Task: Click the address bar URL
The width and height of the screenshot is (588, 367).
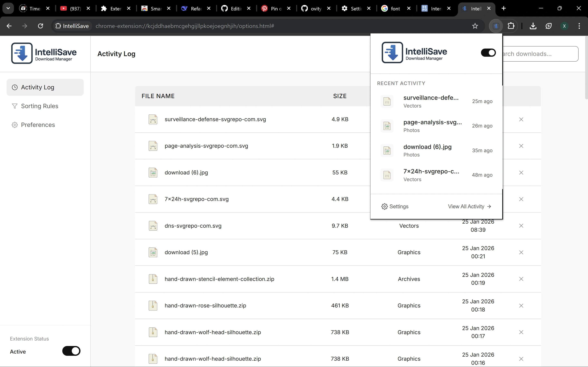Action: (x=185, y=26)
